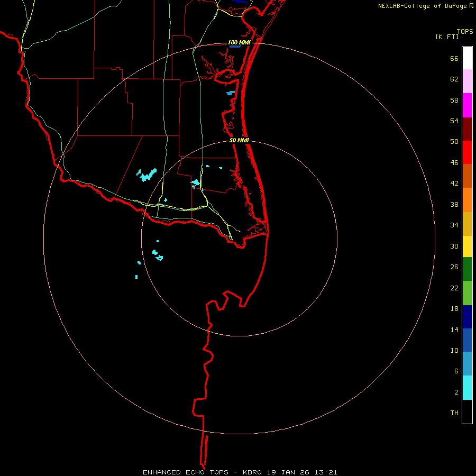
Task: Click the "13:21" timestamp
Action: (x=327, y=472)
